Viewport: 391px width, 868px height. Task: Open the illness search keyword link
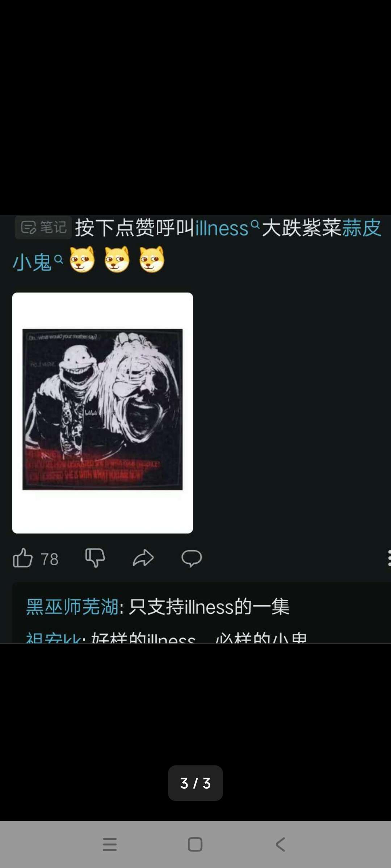coord(222,228)
